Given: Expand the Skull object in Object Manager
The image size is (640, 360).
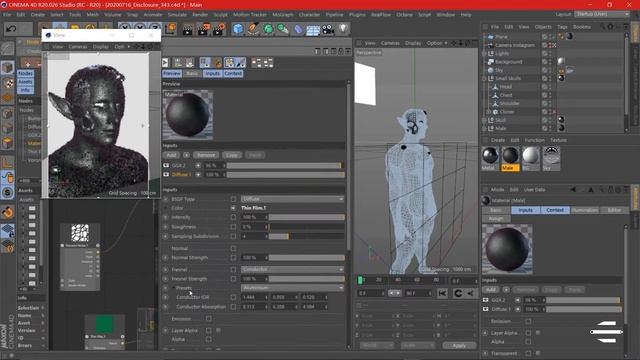Looking at the screenshot, I should (484, 120).
